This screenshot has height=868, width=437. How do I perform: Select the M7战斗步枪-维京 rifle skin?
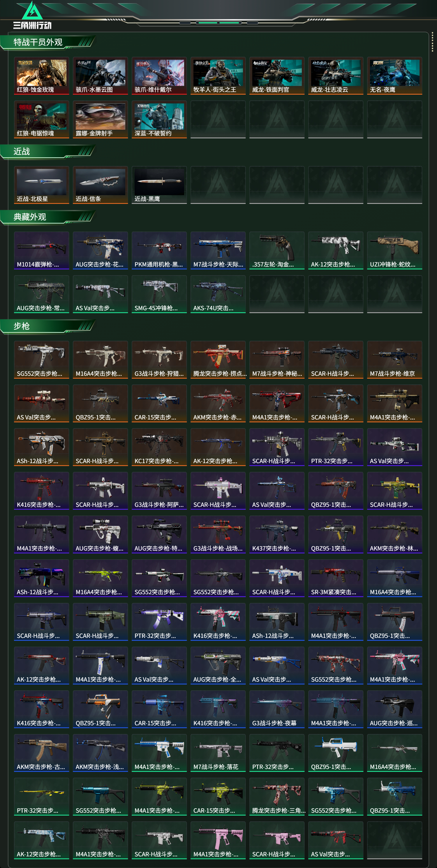click(x=394, y=359)
